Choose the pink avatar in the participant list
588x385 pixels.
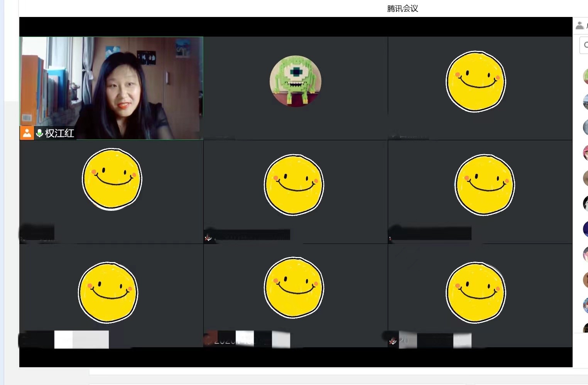[x=585, y=153]
